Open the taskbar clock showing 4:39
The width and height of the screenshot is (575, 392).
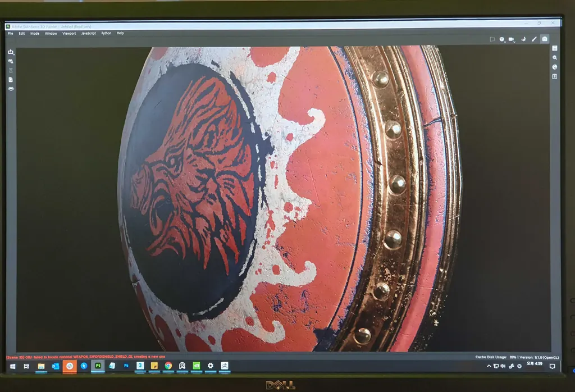(x=535, y=364)
